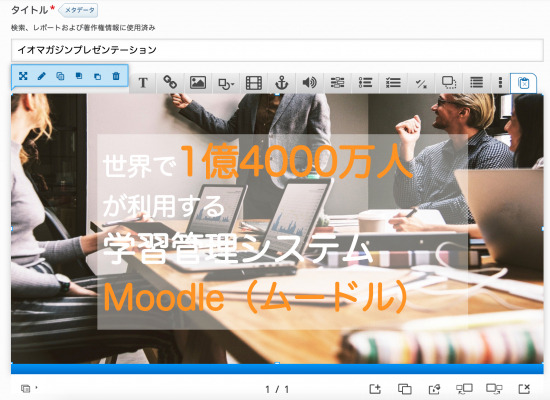Paste element from clipboard icon
The width and height of the screenshot is (550, 400).
523,84
